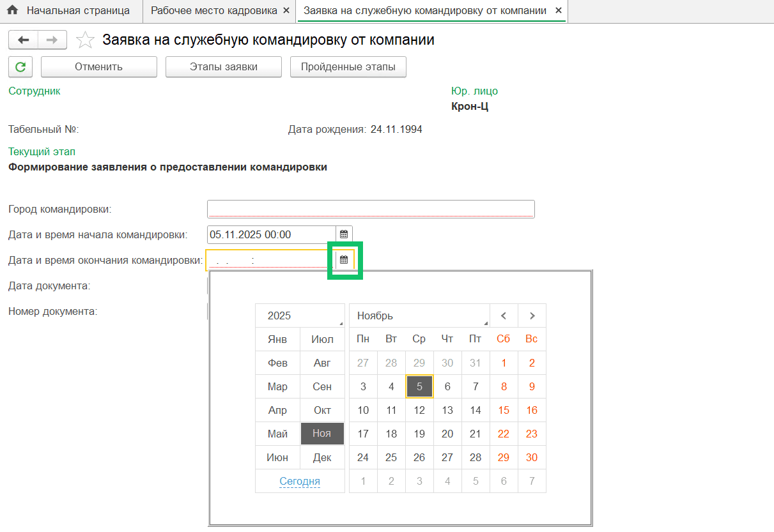Select Дек month in the calendar
The width and height of the screenshot is (774, 532).
pyautogui.click(x=322, y=457)
